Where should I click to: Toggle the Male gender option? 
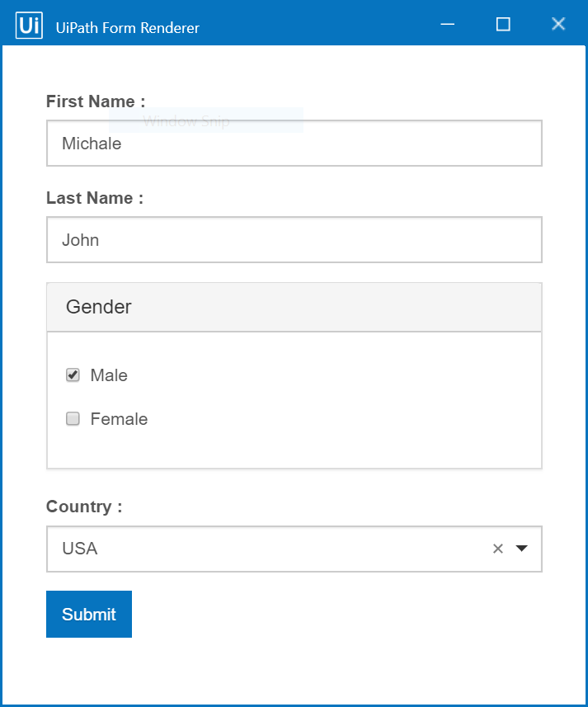click(73, 375)
